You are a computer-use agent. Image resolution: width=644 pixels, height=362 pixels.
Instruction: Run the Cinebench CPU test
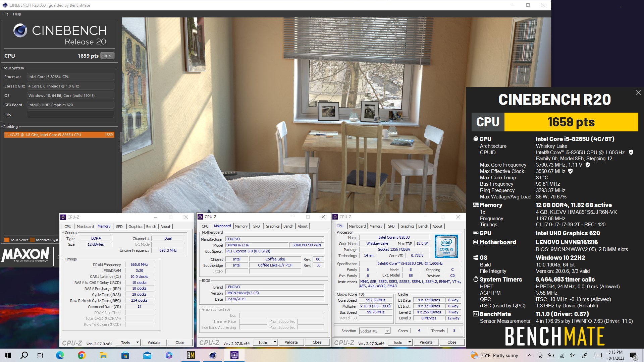[x=107, y=56]
